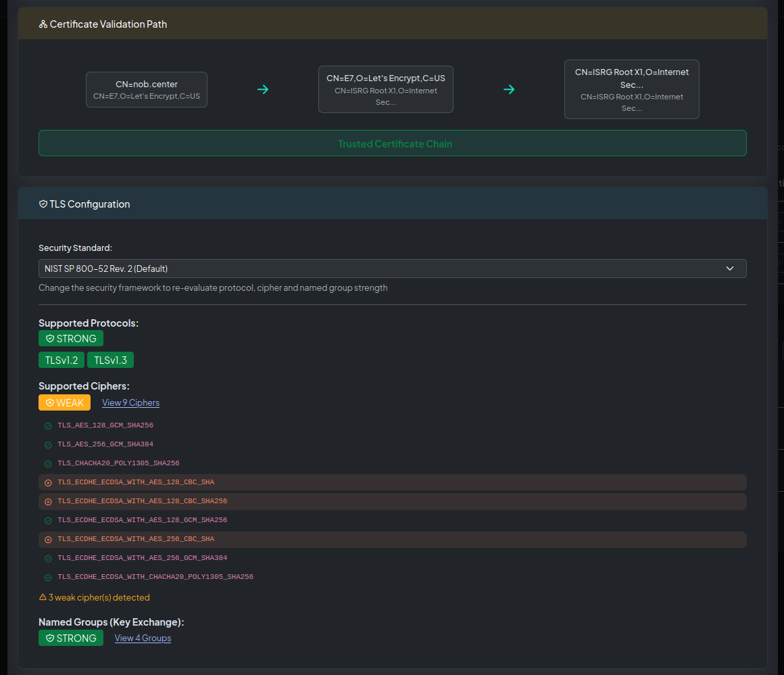
Task: Click the Certificate Validation Path header title
Action: 109,24
